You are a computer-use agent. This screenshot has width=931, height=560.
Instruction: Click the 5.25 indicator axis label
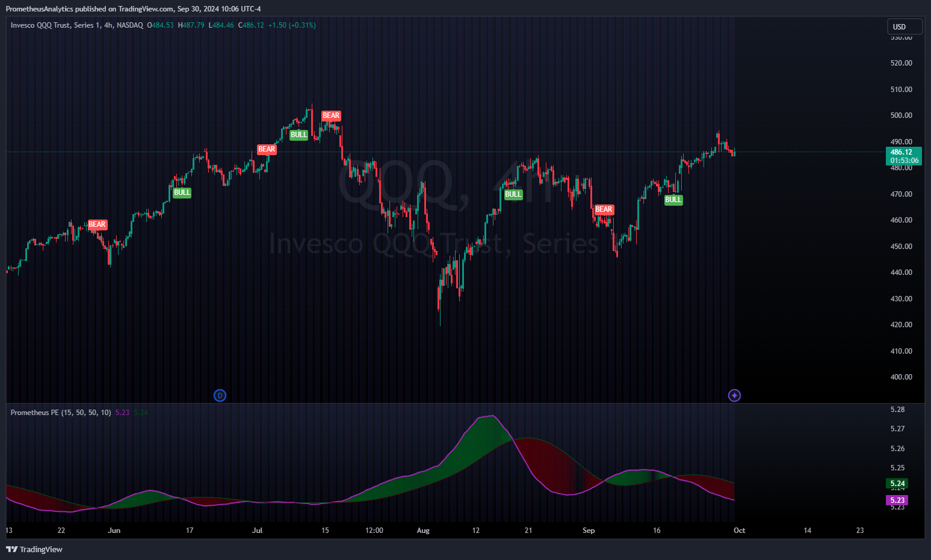click(x=897, y=468)
